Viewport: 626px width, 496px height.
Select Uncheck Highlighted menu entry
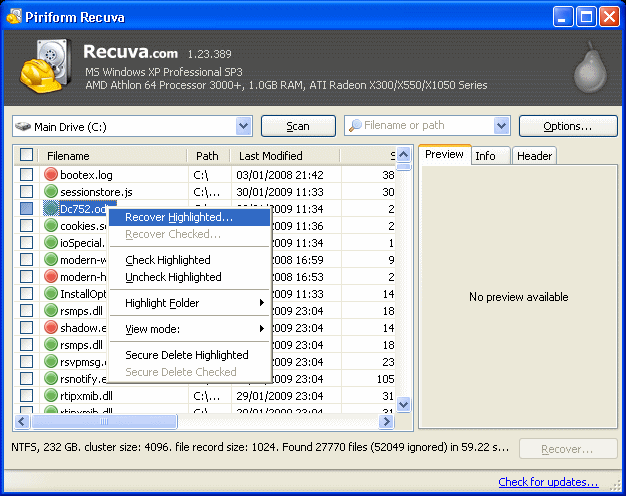(189, 277)
